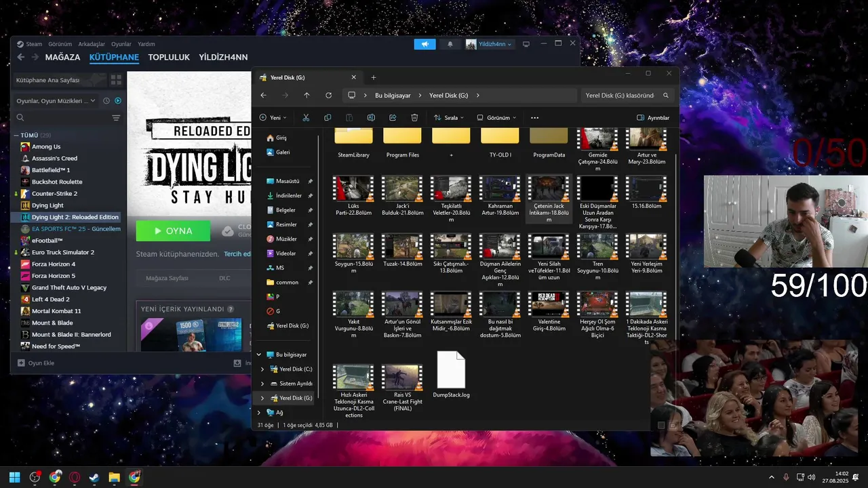Open a new Explorer tab with plus

pyautogui.click(x=373, y=77)
